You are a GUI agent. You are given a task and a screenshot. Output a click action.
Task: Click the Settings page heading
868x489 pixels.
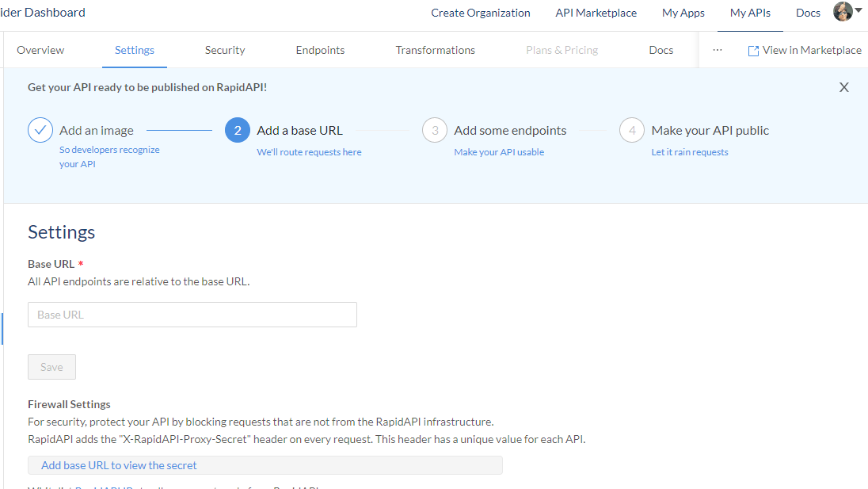[x=62, y=232]
